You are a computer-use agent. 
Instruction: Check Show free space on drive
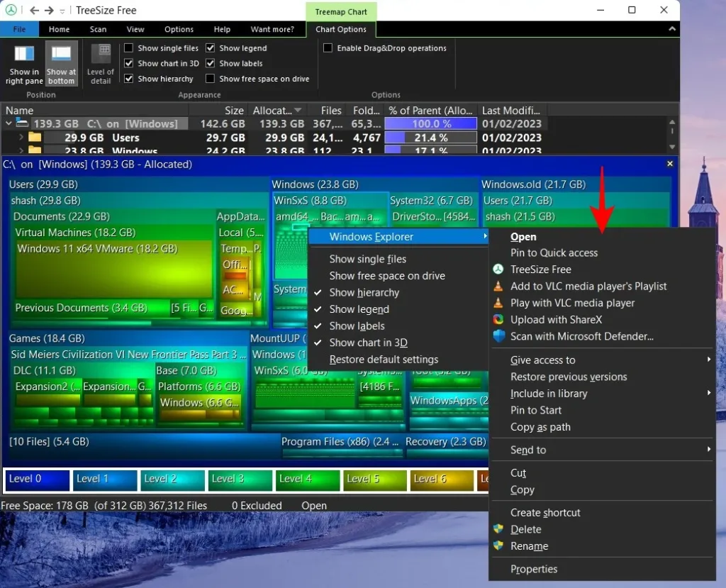point(209,78)
